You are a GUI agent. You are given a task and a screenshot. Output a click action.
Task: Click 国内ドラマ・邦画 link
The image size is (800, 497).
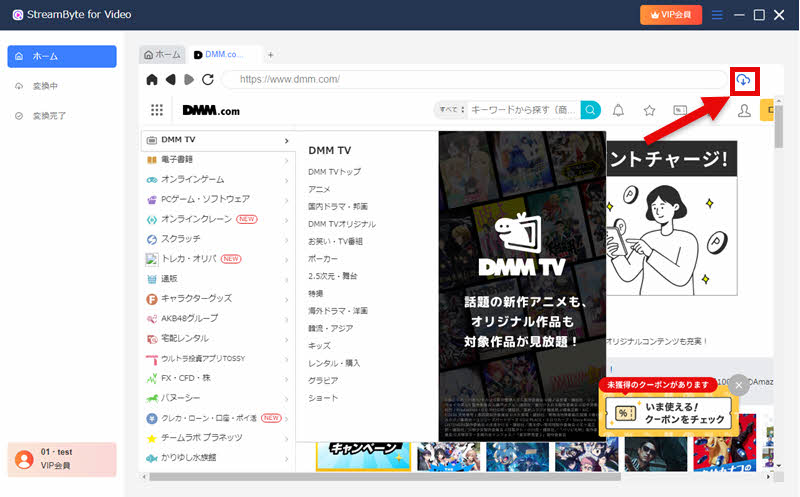coord(338,207)
